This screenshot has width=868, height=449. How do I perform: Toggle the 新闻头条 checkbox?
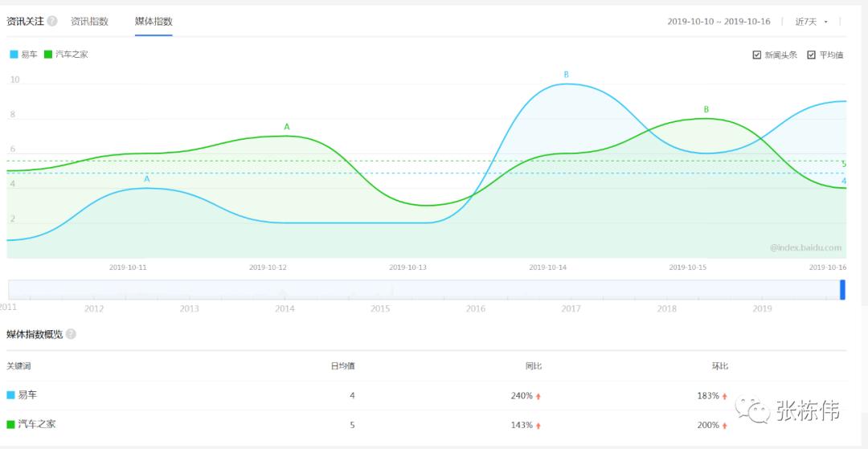[x=757, y=55]
